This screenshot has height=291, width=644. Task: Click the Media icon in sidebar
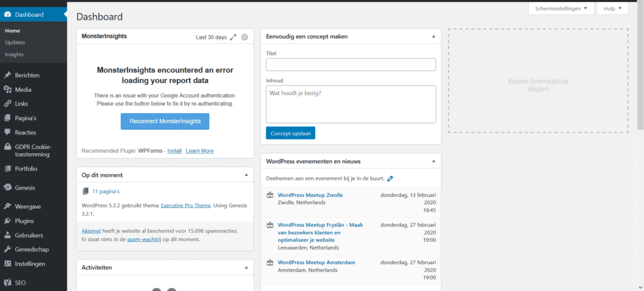point(8,89)
